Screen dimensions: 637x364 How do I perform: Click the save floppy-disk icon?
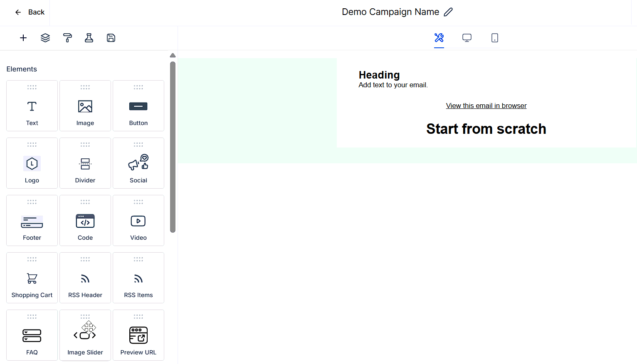coord(111,38)
